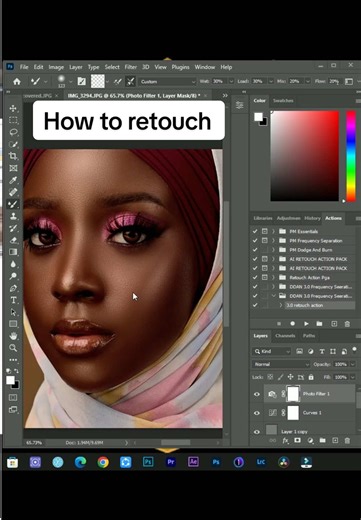Select the Eyedropper tool
The height and width of the screenshot is (520, 361).
pyautogui.click(x=13, y=180)
